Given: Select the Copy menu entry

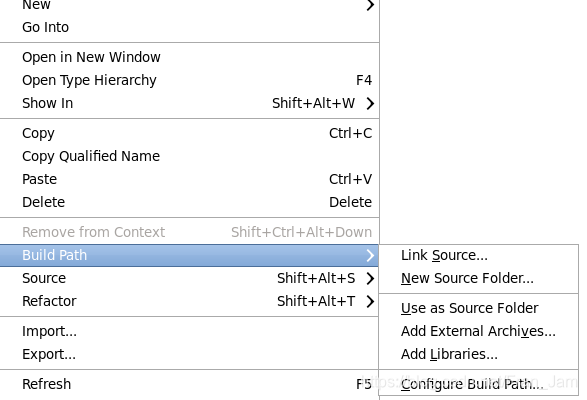Looking at the screenshot, I should 189,133.
